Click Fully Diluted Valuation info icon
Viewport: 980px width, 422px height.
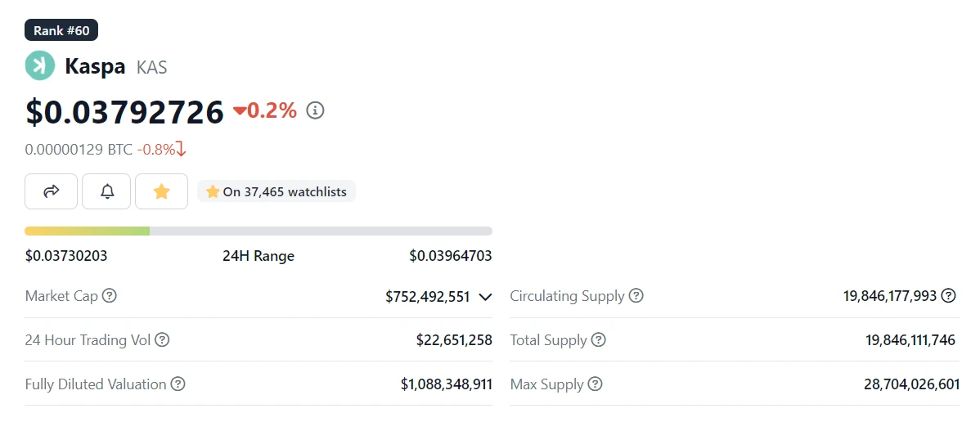(x=178, y=384)
